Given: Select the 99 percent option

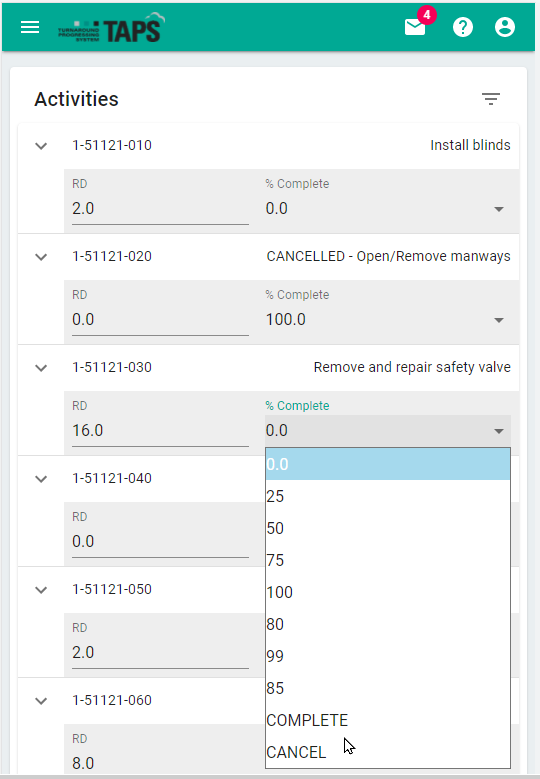Looking at the screenshot, I should pos(387,656).
